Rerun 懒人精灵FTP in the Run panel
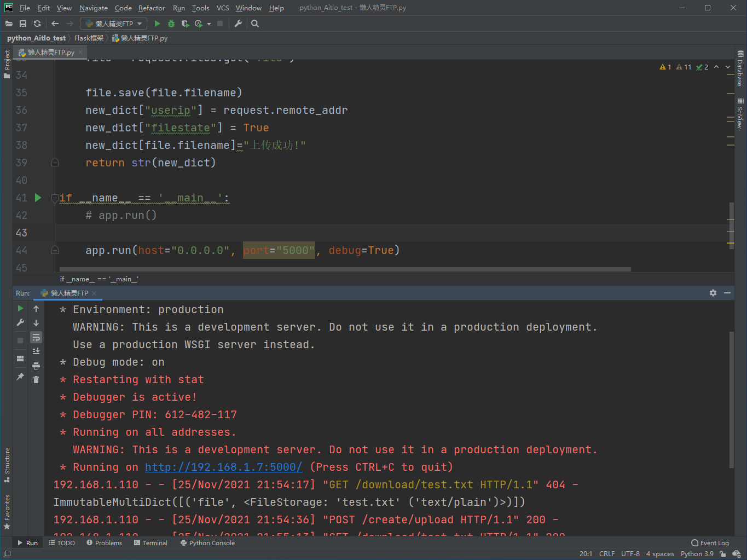The image size is (747, 560). 20,308
